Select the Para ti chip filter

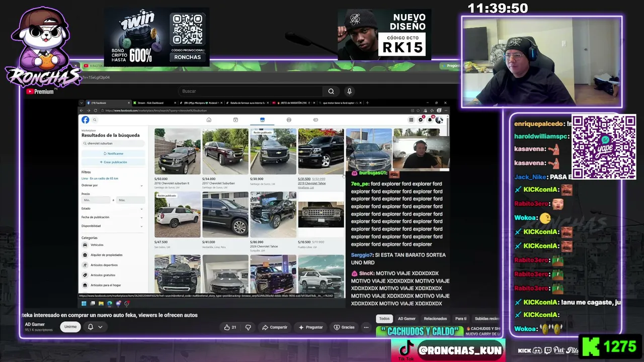tap(461, 319)
